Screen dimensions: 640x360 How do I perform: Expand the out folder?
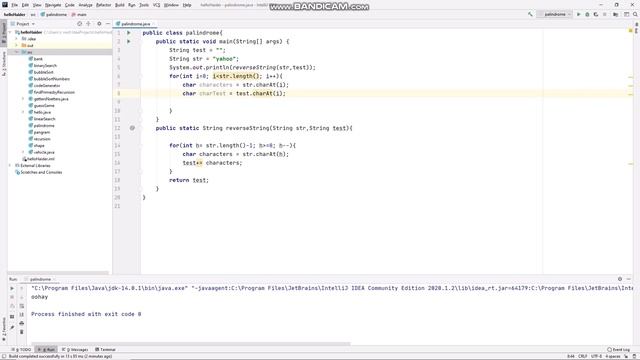click(x=17, y=45)
